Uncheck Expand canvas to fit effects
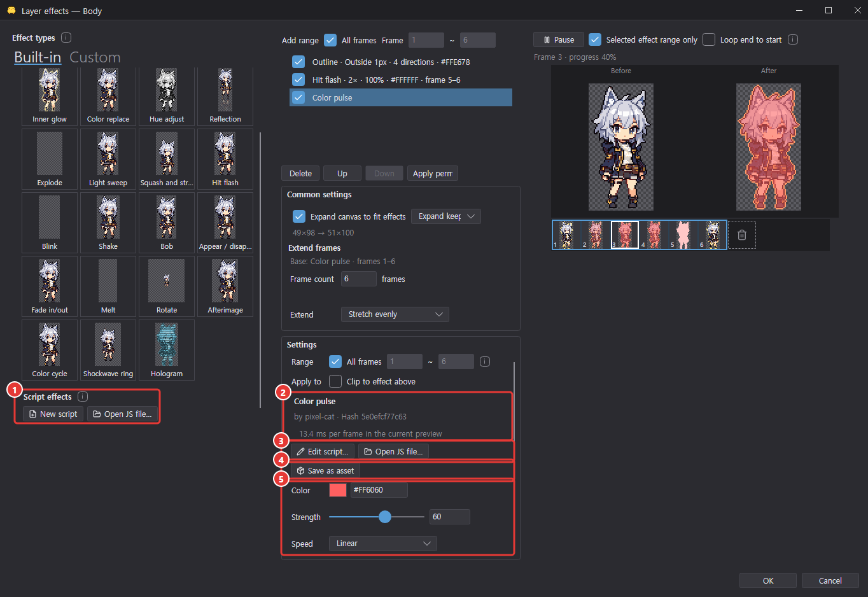The height and width of the screenshot is (597, 868). [299, 216]
